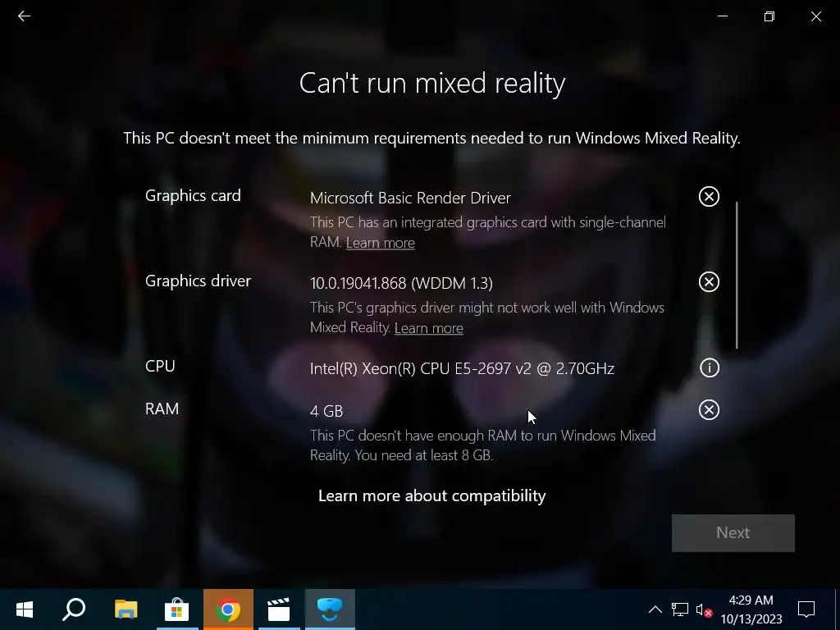Click the Can't run mixed reality heading
This screenshot has height=630, width=840.
tap(431, 83)
